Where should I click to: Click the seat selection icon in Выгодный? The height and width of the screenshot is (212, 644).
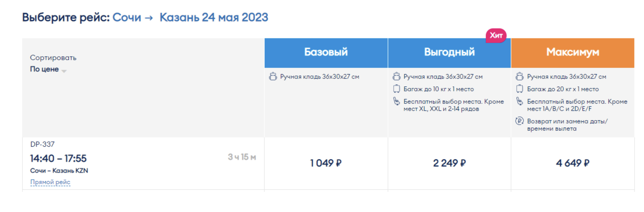pyautogui.click(x=396, y=101)
